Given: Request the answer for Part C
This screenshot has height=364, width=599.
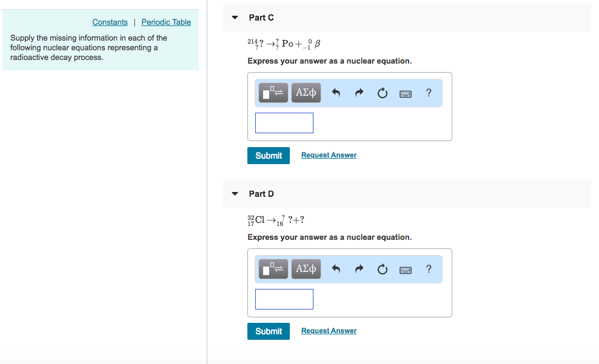Looking at the screenshot, I should [329, 154].
